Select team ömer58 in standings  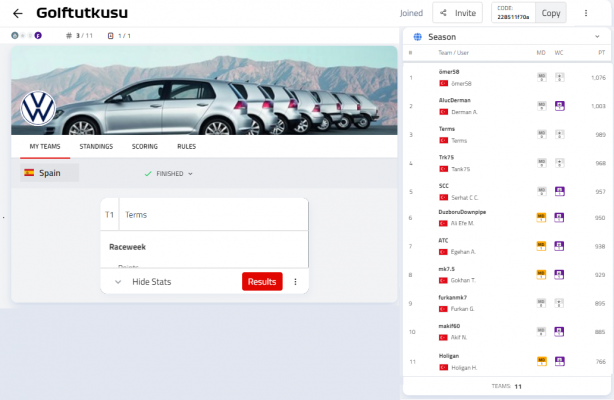pos(449,72)
